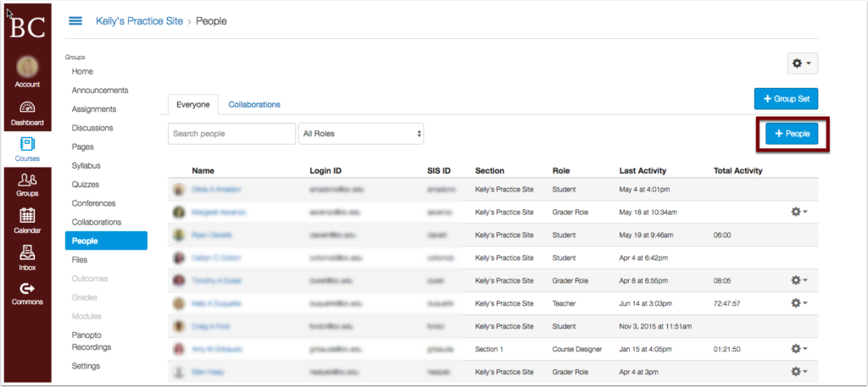
Task: Open the Calendar icon
Action: [27, 220]
